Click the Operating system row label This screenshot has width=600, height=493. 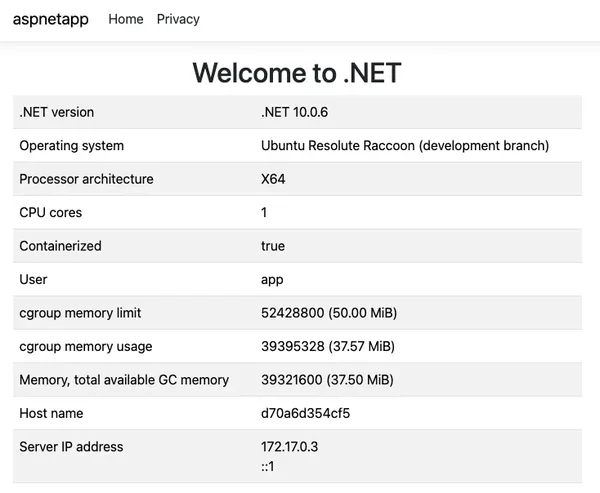point(72,146)
